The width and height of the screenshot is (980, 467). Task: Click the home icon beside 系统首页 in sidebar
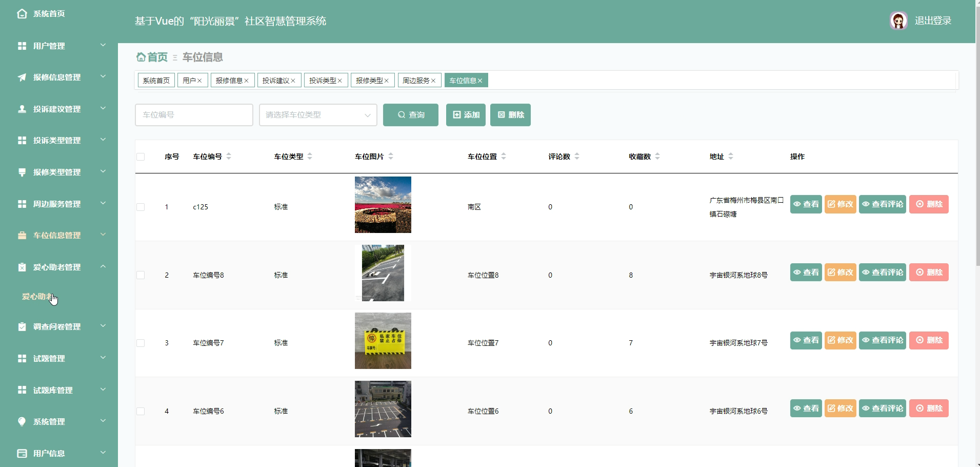(x=22, y=14)
